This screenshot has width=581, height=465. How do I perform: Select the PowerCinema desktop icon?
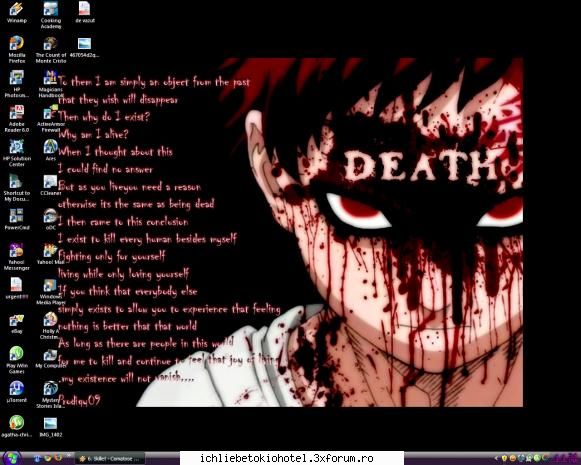pyautogui.click(x=17, y=219)
